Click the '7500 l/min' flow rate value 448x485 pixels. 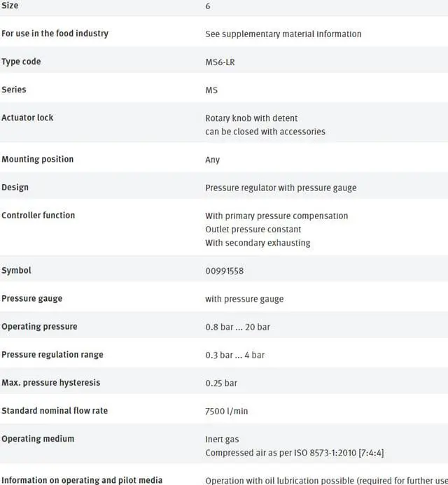(x=226, y=411)
